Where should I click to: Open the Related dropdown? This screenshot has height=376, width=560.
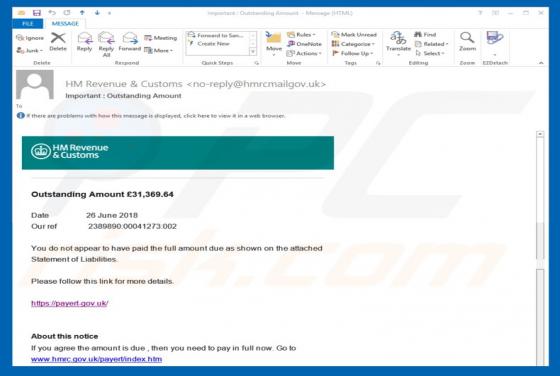431,44
